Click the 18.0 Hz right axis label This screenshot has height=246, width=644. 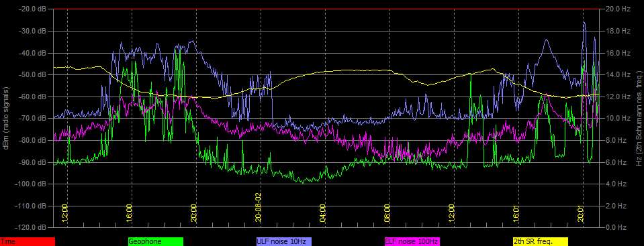point(617,31)
